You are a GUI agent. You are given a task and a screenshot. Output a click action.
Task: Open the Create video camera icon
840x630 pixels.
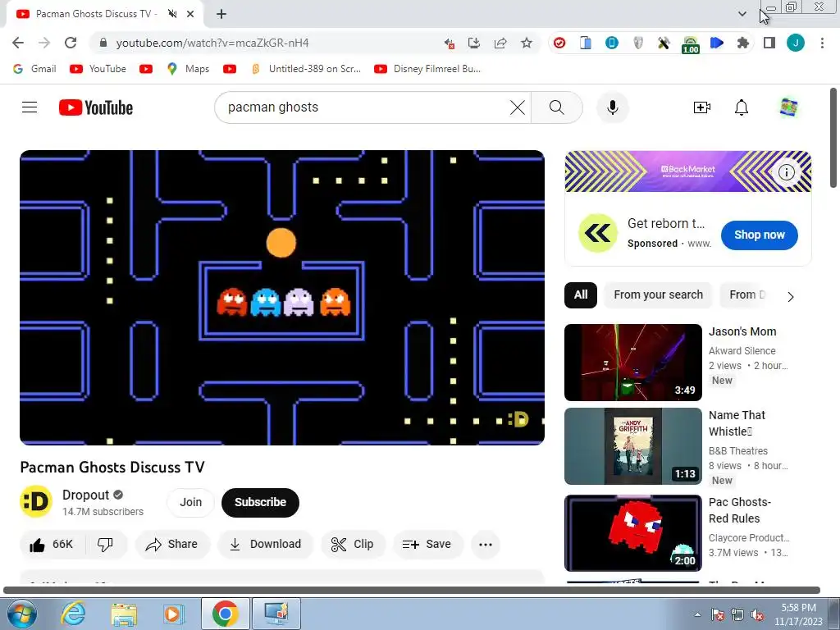pos(701,107)
